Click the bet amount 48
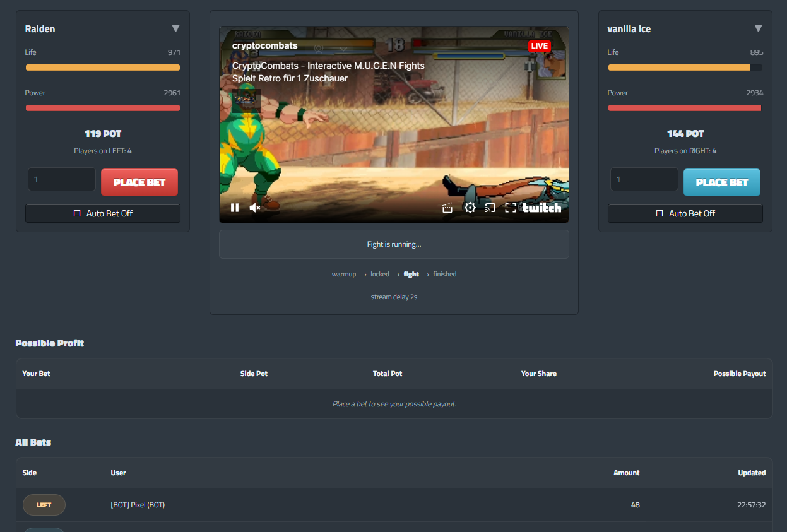This screenshot has width=787, height=532. [x=635, y=505]
